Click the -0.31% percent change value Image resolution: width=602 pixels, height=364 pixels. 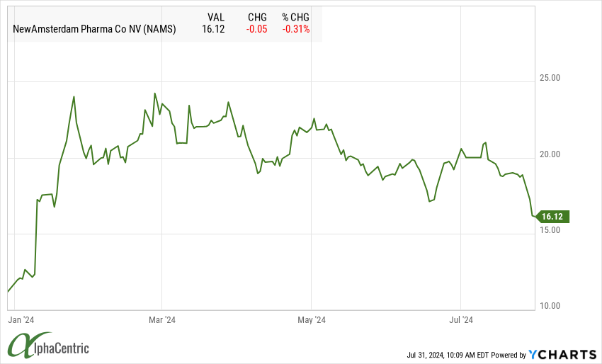[296, 29]
